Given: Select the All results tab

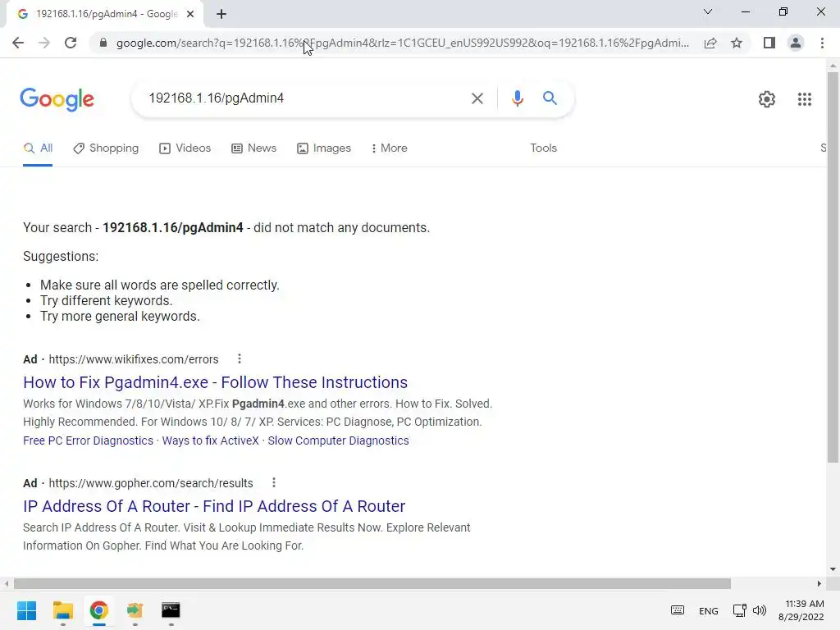Looking at the screenshot, I should coord(38,148).
